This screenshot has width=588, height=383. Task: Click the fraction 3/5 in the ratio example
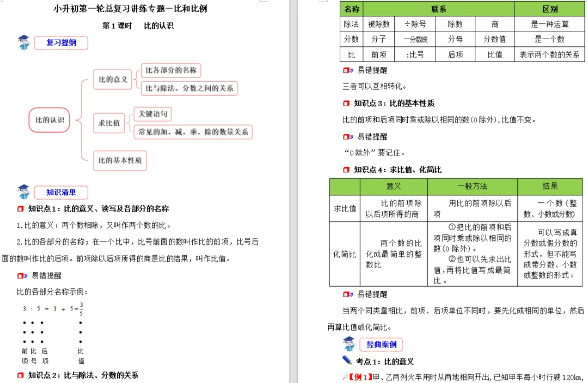point(81,309)
